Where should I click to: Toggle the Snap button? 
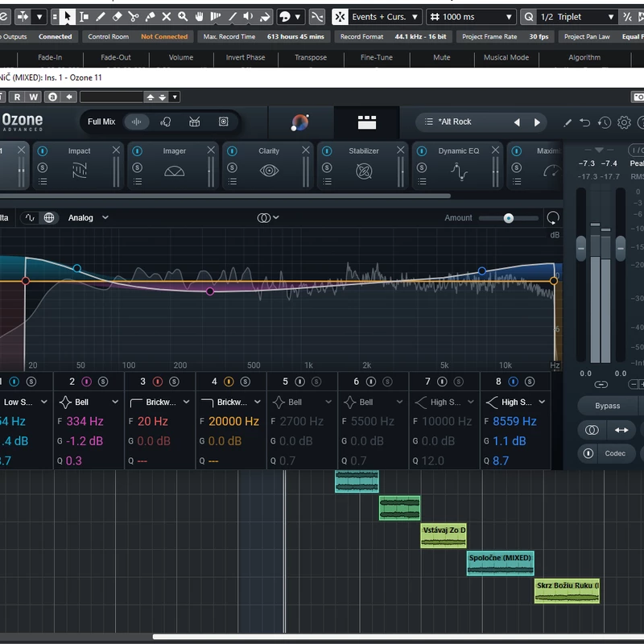pos(340,17)
